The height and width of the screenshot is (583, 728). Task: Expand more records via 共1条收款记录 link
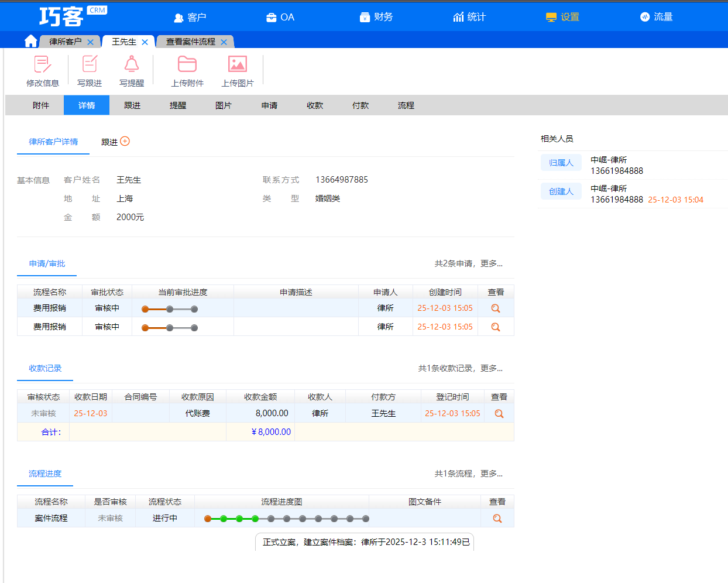tap(460, 368)
